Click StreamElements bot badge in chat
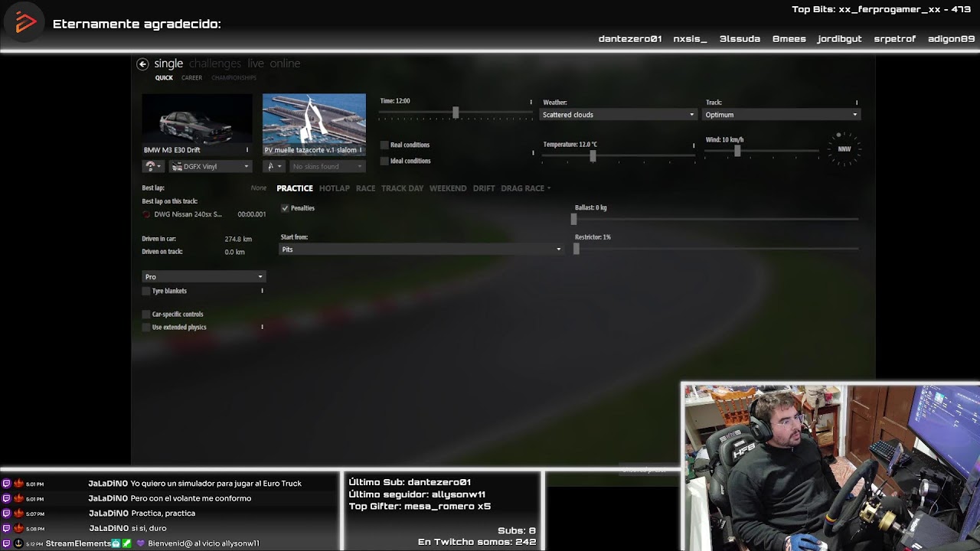 coord(116,543)
